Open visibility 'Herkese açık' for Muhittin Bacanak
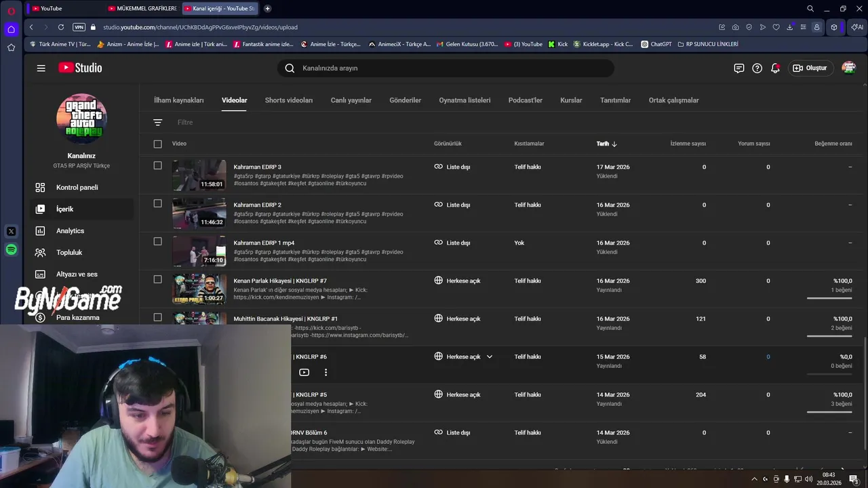 (457, 319)
